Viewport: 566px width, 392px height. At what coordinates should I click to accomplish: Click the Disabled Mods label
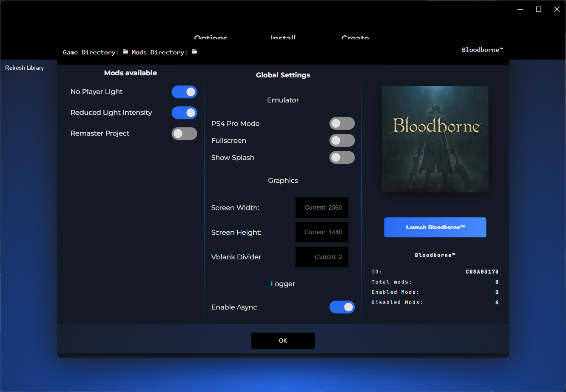point(397,302)
